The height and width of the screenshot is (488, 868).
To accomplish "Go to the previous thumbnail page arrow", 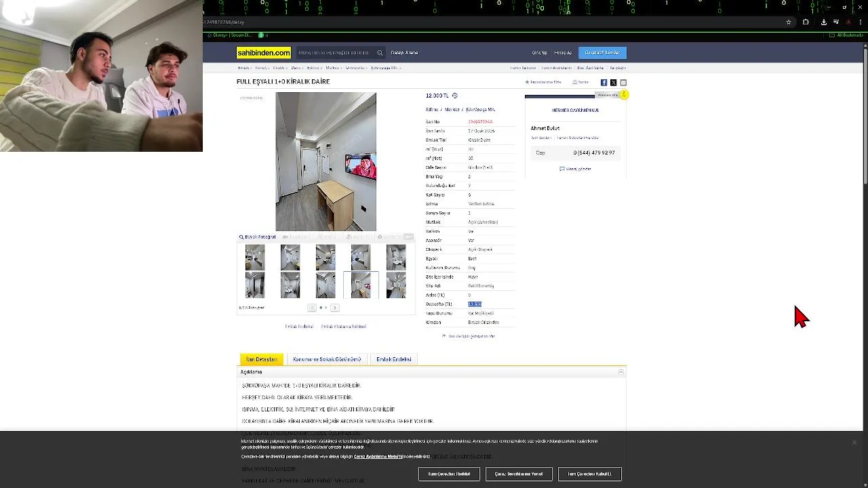I will [x=312, y=308].
